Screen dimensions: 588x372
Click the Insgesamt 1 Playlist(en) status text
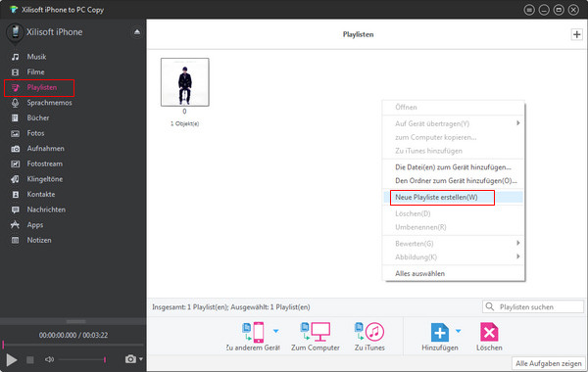(231, 307)
